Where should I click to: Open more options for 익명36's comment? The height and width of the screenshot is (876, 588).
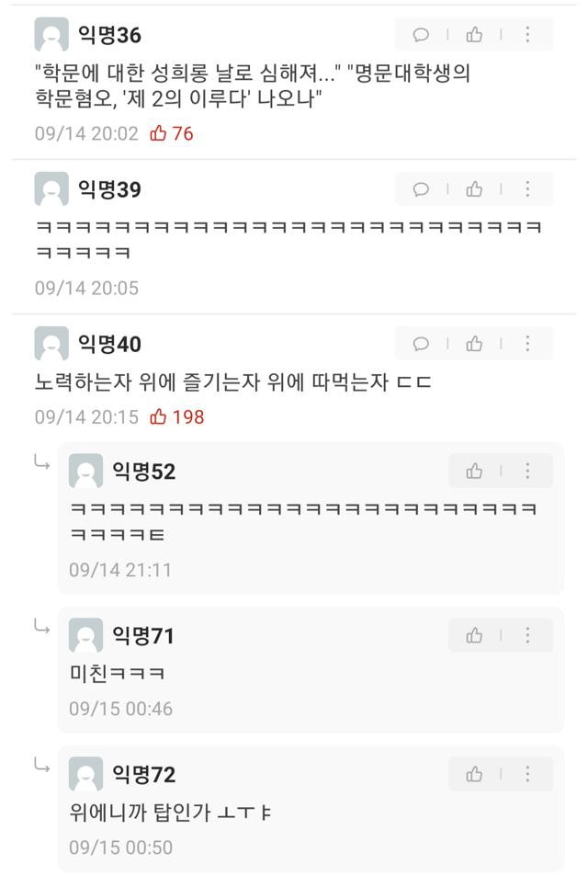[x=527, y=35]
